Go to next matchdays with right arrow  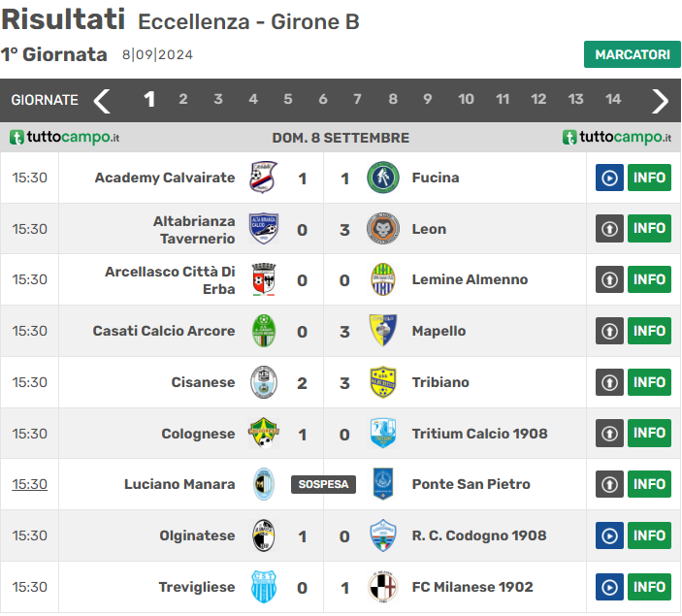point(660,100)
